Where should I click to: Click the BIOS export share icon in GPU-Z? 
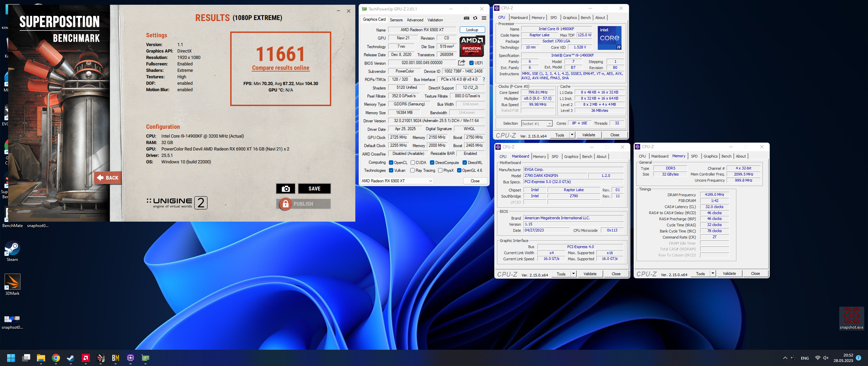tap(461, 63)
